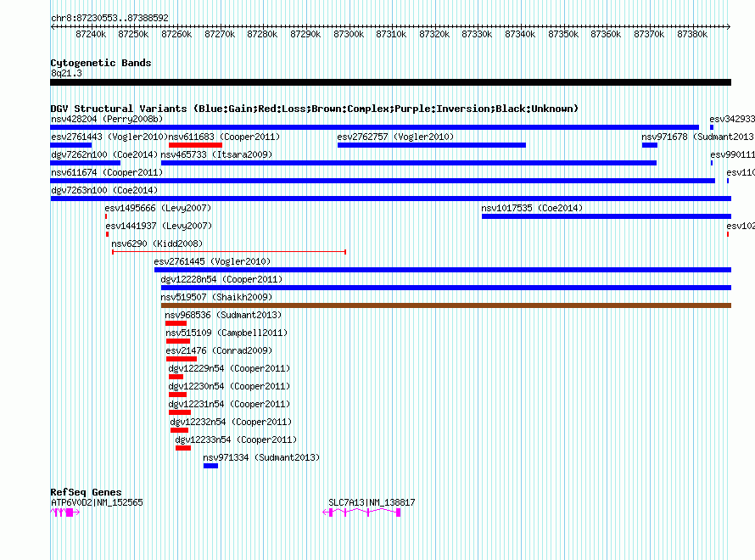The height and width of the screenshot is (560, 755).
Task: Open the esv2761445 (Vogler2010) label
Action: [212, 261]
